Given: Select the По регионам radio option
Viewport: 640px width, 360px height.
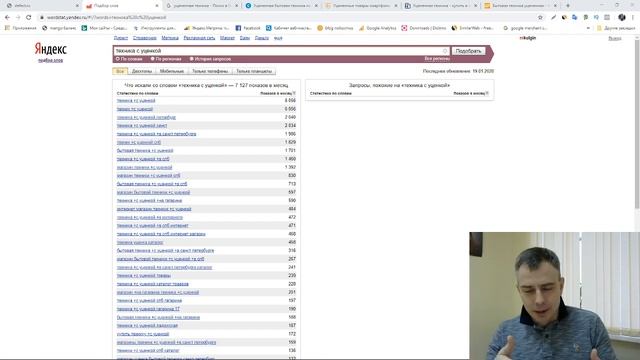Looking at the screenshot, I should [x=166, y=59].
